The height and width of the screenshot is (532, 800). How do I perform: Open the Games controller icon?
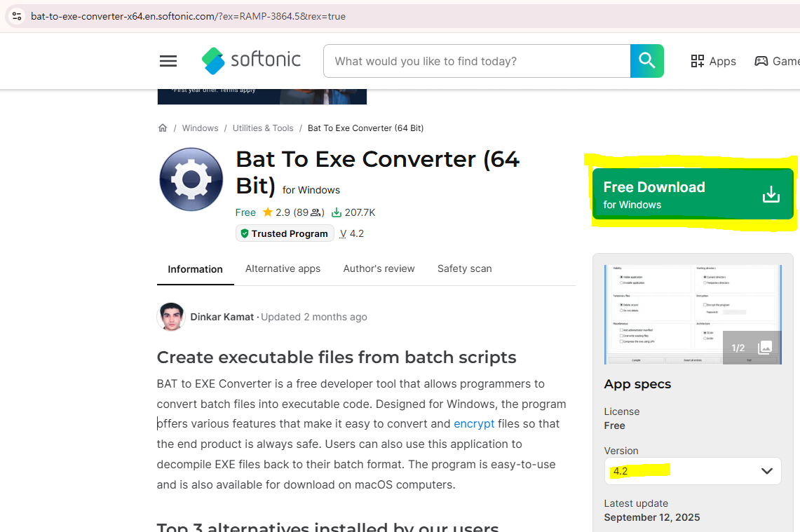(x=761, y=61)
